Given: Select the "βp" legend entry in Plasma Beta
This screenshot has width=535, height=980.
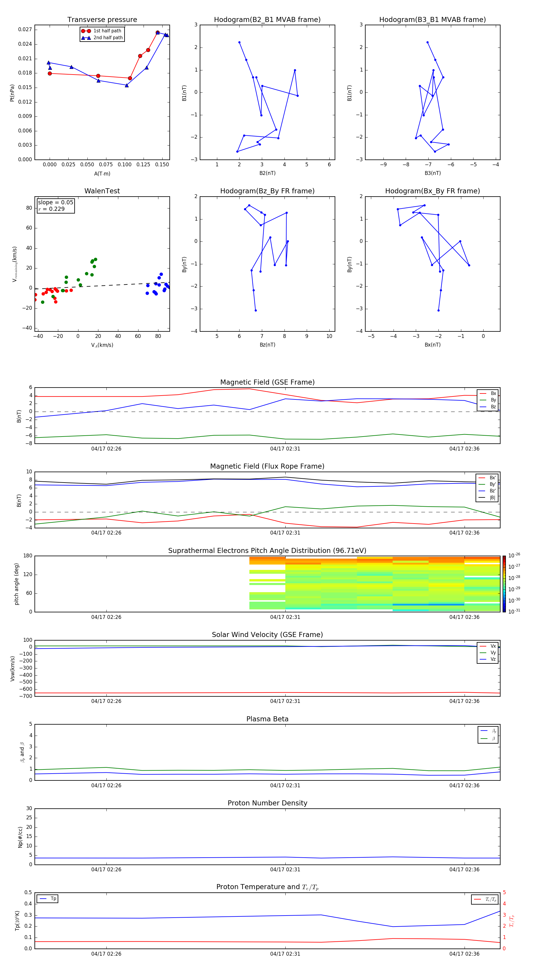Looking at the screenshot, I should click(x=488, y=731).
